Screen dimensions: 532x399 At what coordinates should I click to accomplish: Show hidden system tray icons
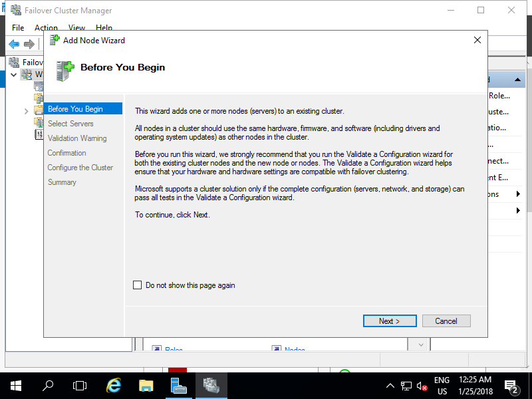[390, 386]
